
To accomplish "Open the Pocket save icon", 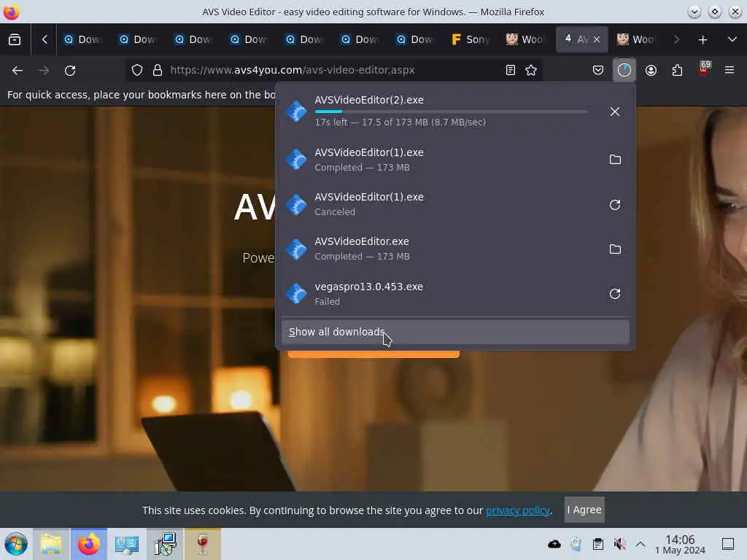I will tap(598, 70).
